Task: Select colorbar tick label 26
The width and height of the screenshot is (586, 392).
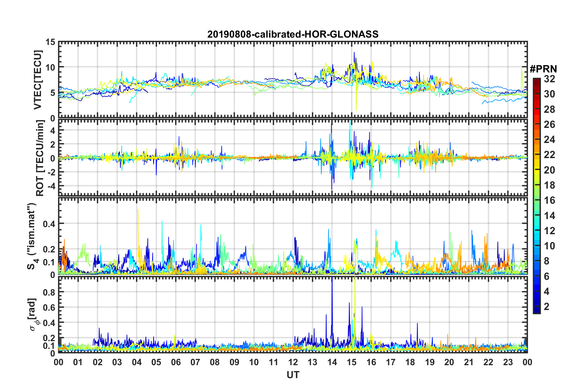Action: point(549,125)
